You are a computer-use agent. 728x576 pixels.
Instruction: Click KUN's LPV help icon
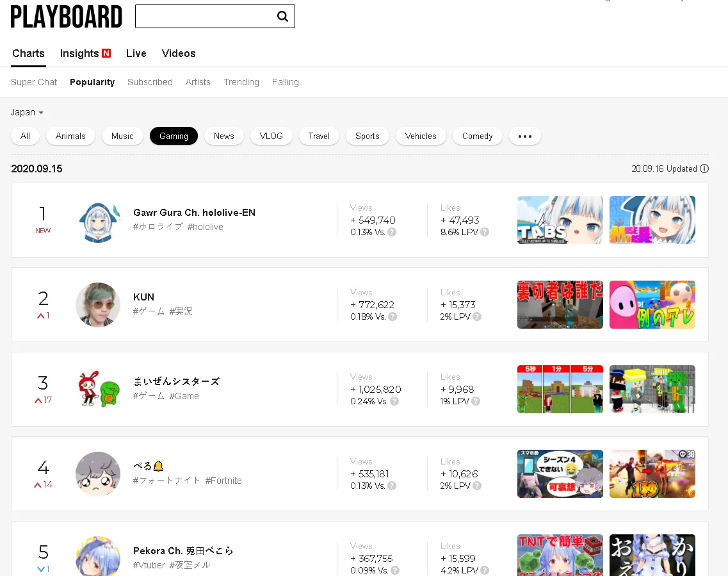coord(477,317)
